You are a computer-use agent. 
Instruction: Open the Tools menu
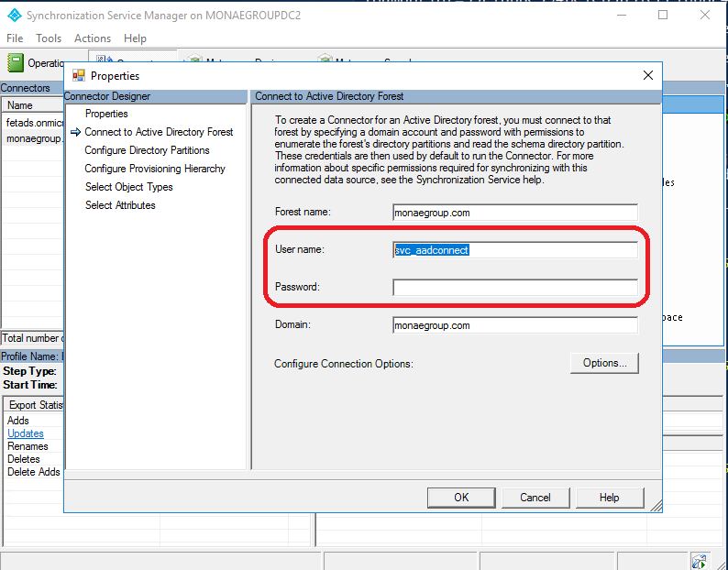click(49, 38)
